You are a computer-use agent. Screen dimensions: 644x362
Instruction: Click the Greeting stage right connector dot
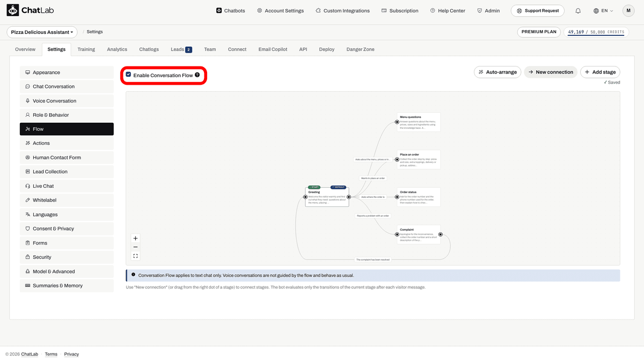tap(349, 197)
